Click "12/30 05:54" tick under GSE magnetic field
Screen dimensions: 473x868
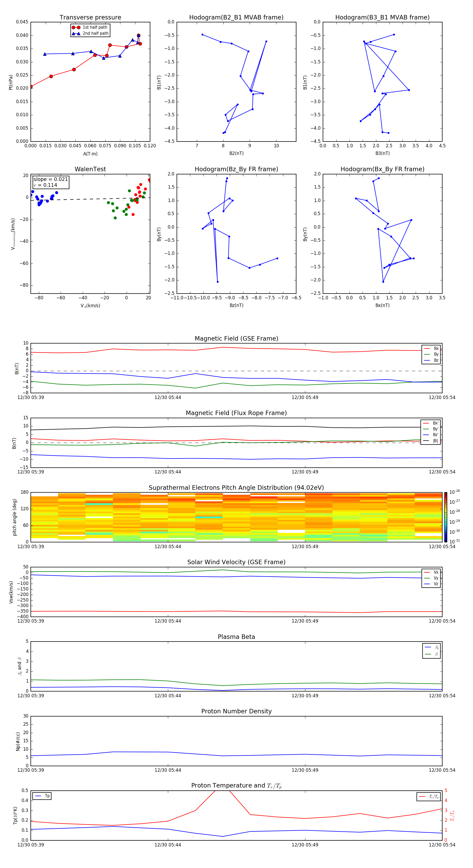tap(442, 398)
